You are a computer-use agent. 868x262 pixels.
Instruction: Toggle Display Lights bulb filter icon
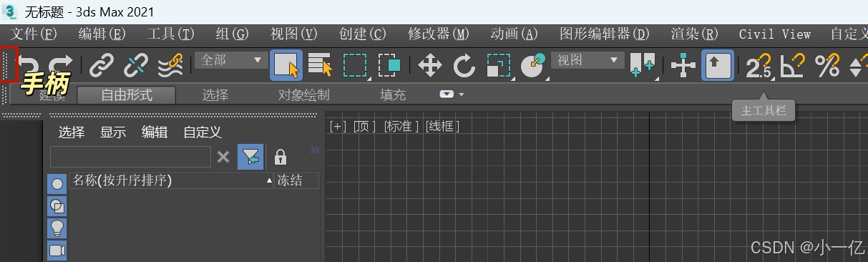click(57, 228)
